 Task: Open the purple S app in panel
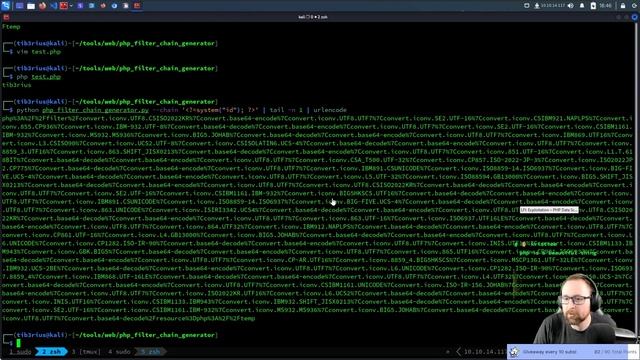coord(80,6)
